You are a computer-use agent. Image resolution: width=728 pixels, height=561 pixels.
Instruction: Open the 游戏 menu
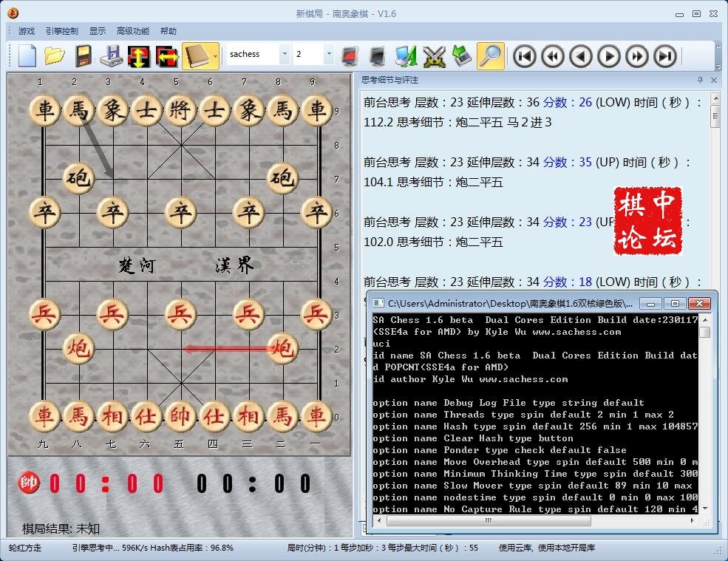[27, 31]
